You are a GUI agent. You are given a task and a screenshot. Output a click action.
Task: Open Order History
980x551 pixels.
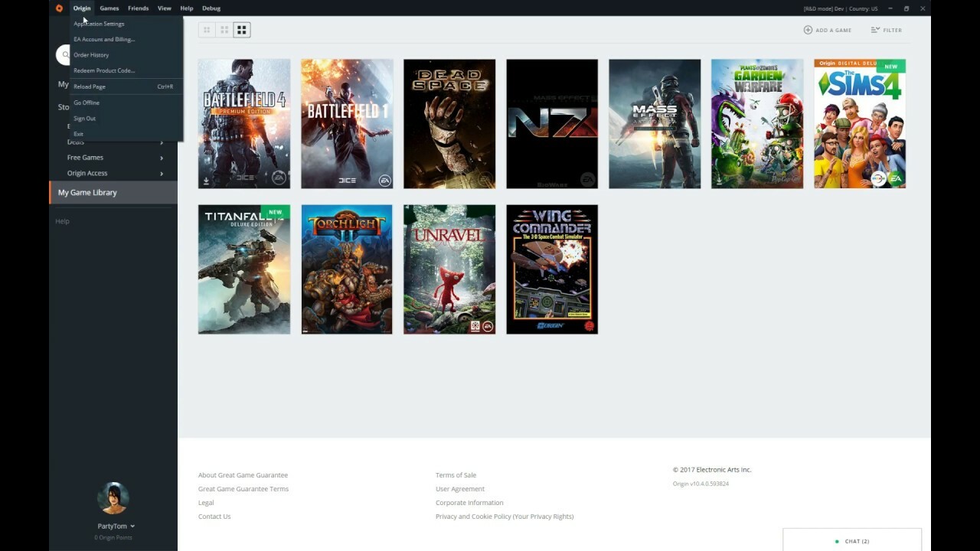[x=126, y=55]
